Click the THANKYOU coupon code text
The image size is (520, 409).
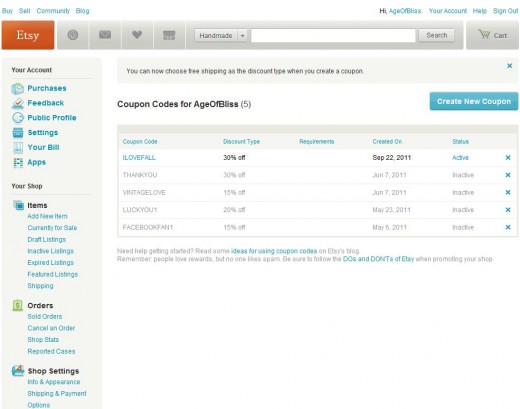140,175
